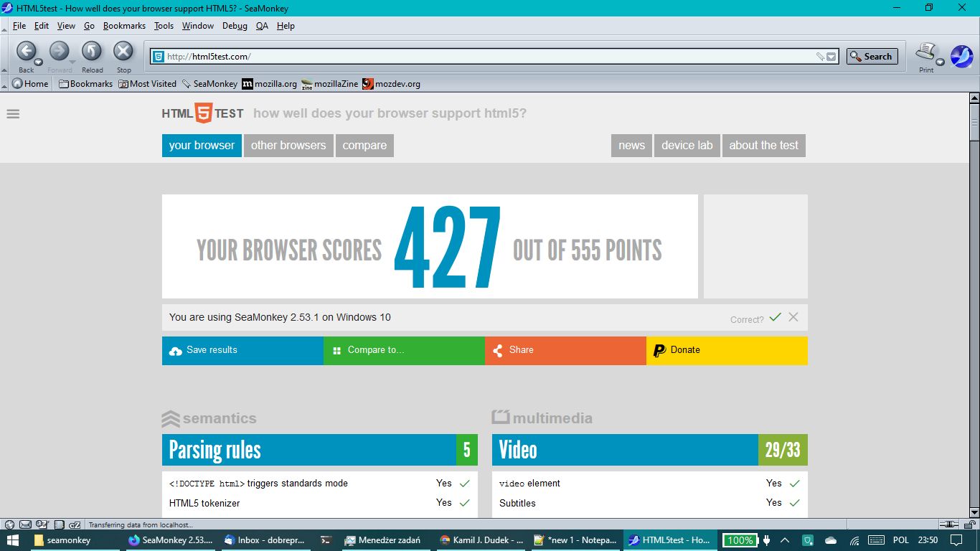Open the Windows Start menu
Screen dimensions: 980x551
(14, 540)
